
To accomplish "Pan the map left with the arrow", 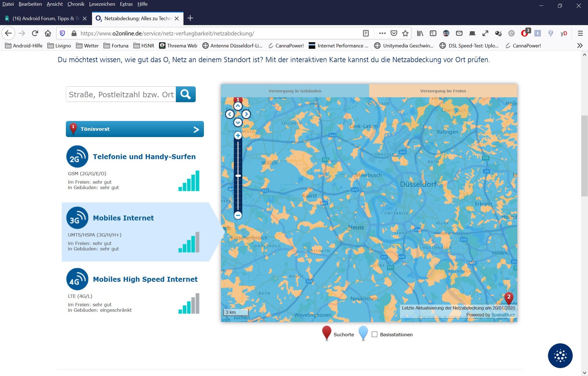I will click(x=230, y=114).
